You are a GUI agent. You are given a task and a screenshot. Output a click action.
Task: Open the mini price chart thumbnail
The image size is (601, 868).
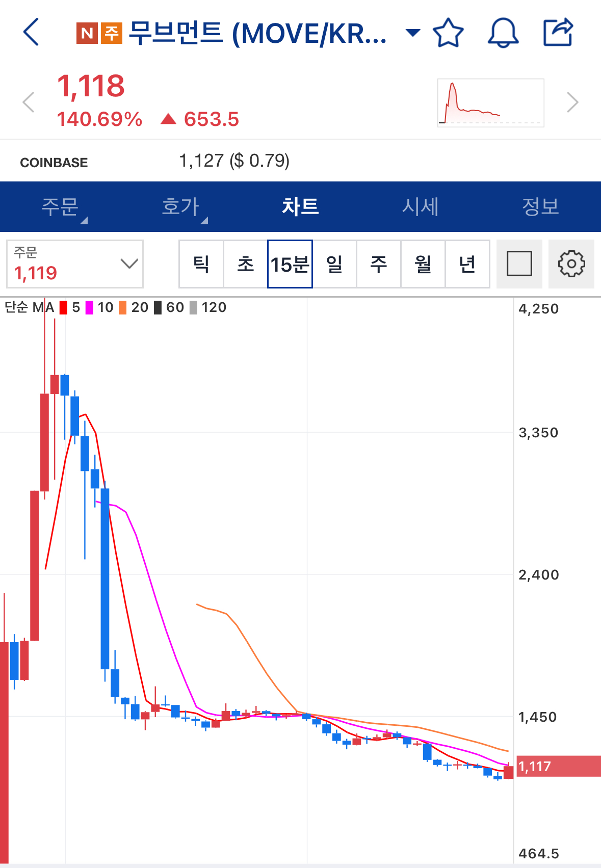click(x=491, y=103)
